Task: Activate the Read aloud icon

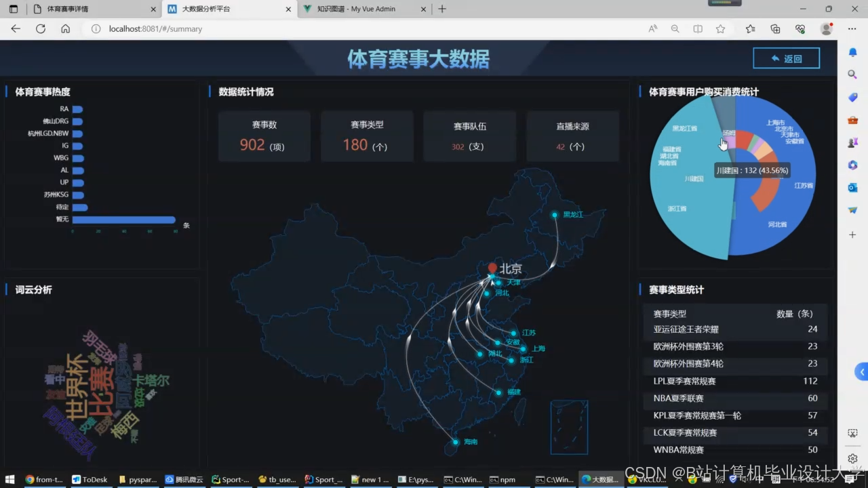Action: (652, 28)
